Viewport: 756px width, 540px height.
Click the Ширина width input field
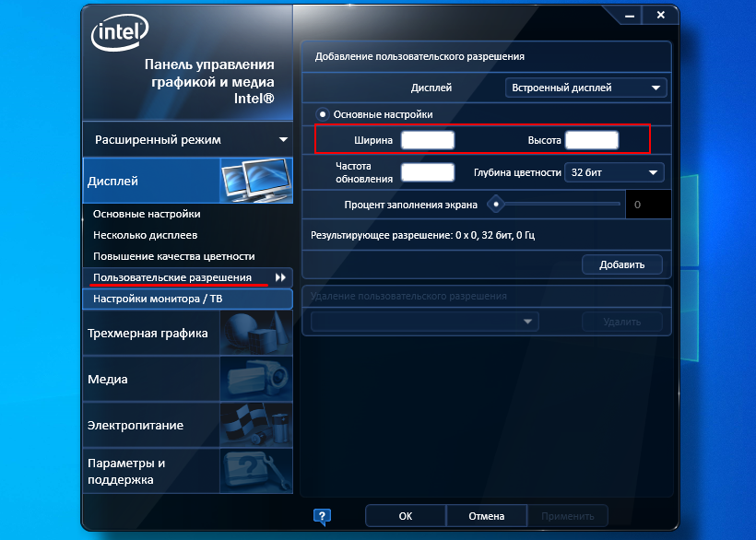pos(428,140)
